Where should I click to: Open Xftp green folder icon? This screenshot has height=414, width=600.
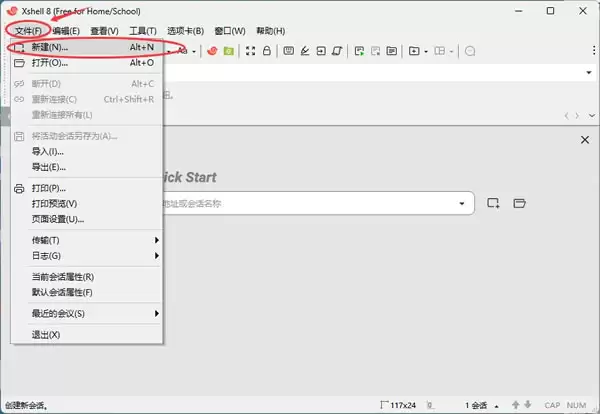[x=229, y=51]
